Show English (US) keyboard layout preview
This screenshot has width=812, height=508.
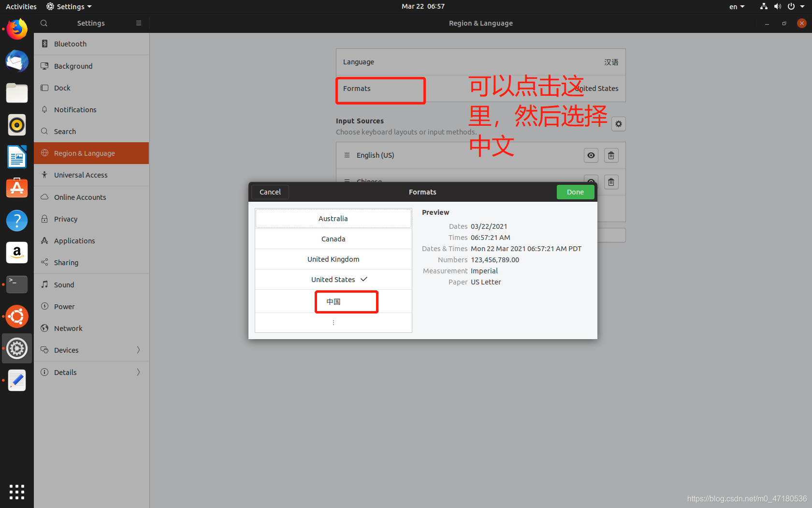click(x=591, y=155)
